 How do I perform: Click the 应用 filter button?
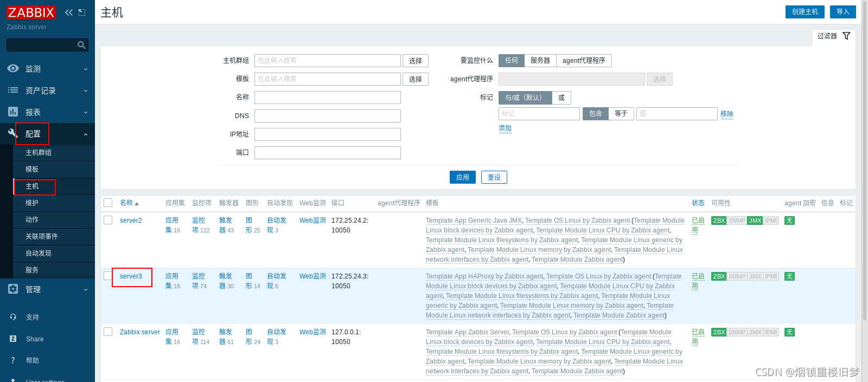463,177
